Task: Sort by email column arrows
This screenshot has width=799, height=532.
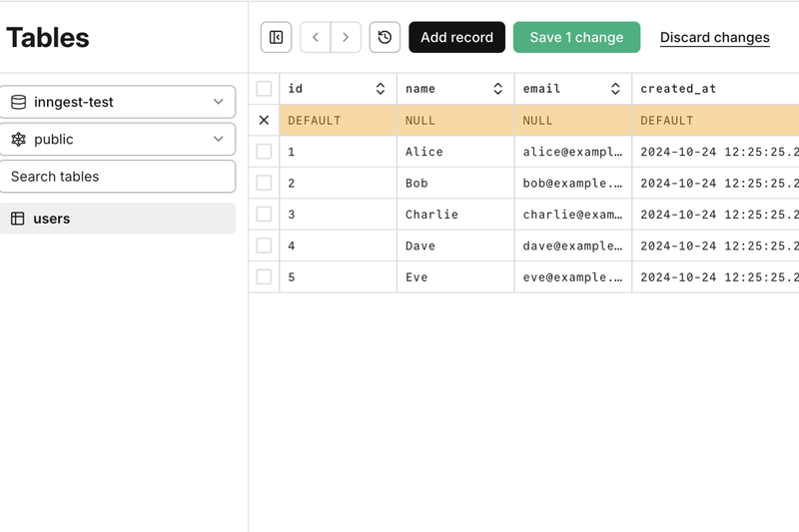Action: pos(615,89)
